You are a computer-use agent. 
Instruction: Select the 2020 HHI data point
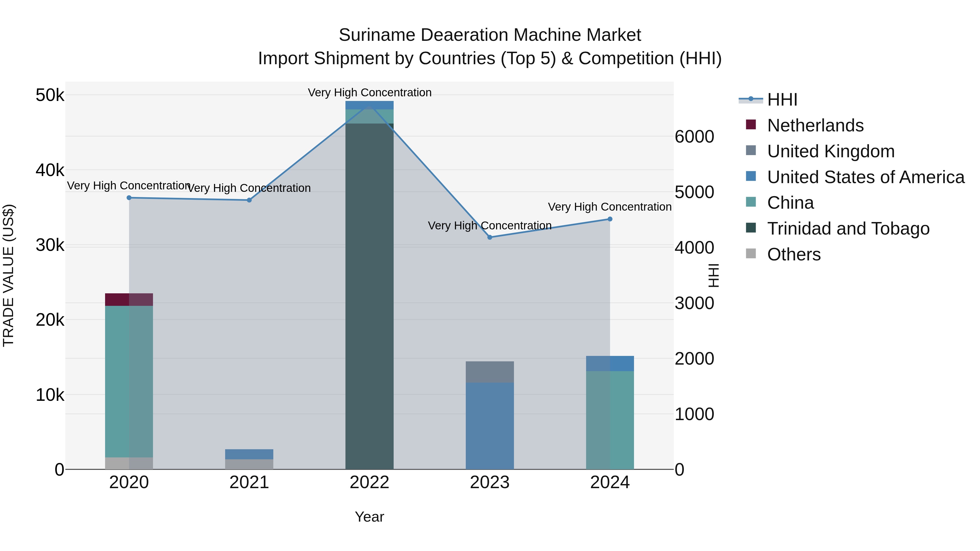[129, 198]
